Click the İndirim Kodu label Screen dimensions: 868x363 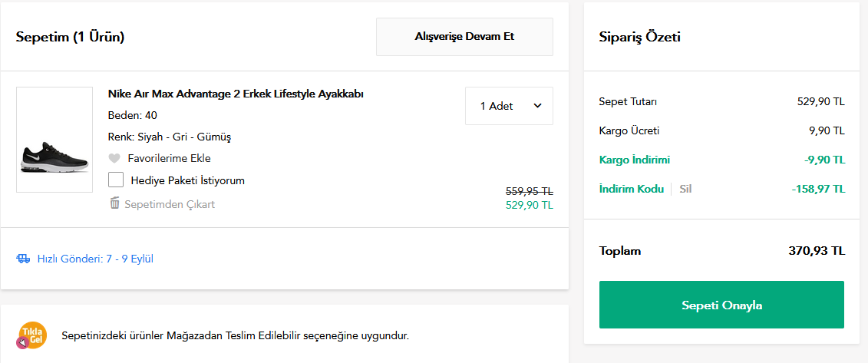(x=631, y=190)
